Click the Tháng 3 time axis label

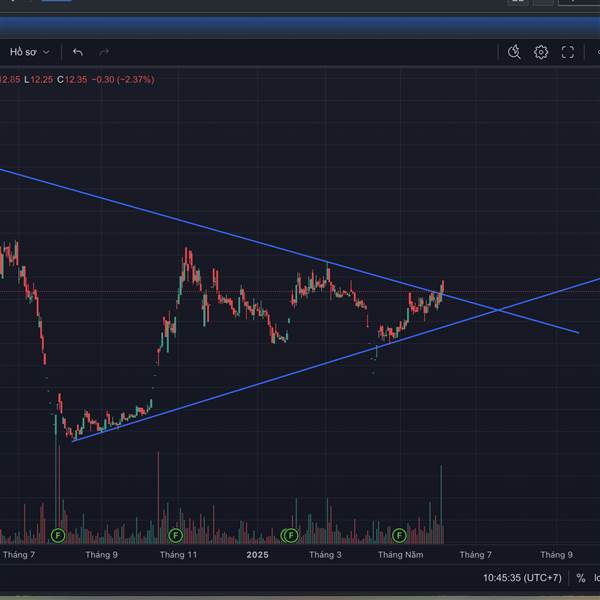(x=325, y=555)
